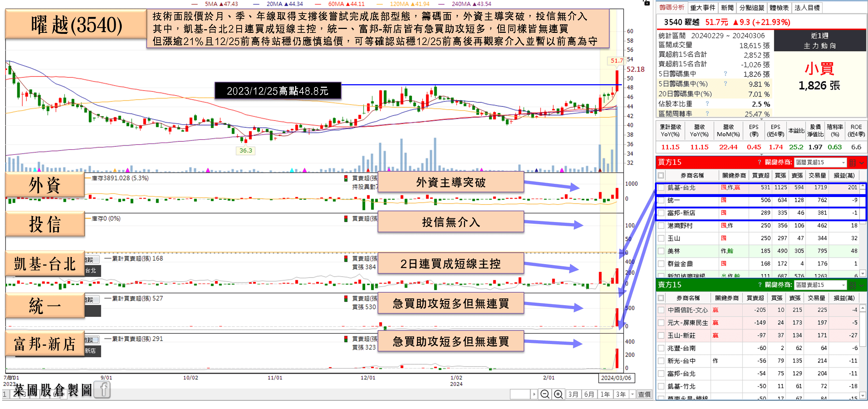Sort 賣方15 table by 券商名稱 column
The height and width of the screenshot is (409, 868).
688,298
